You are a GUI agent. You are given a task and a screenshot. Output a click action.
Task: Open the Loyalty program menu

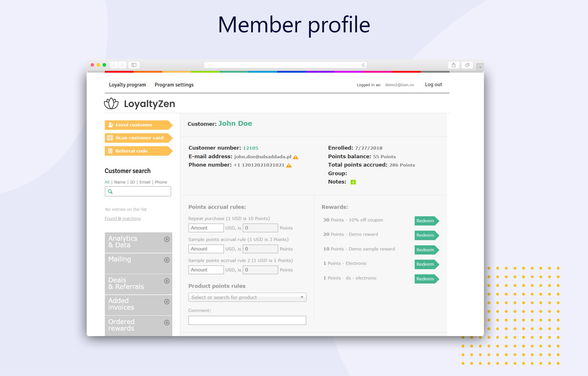pyautogui.click(x=127, y=85)
